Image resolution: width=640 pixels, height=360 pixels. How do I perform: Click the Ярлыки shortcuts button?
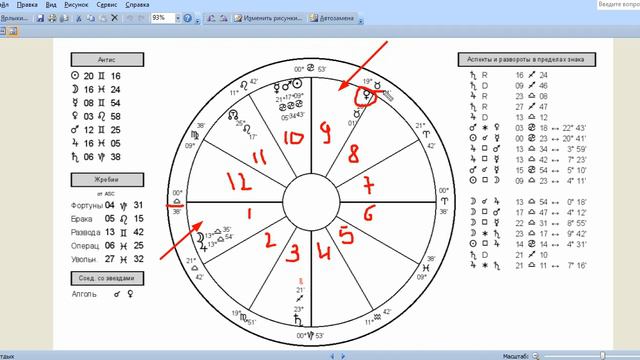coord(14,18)
